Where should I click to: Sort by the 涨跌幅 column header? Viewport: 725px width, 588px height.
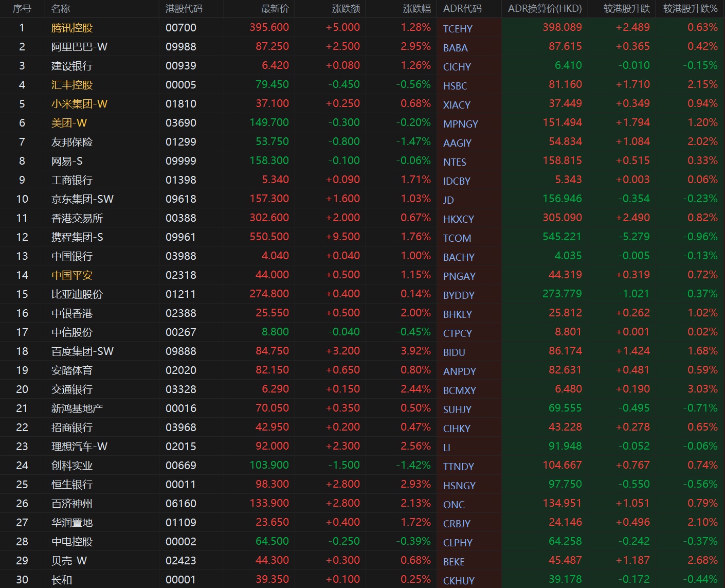coord(416,9)
